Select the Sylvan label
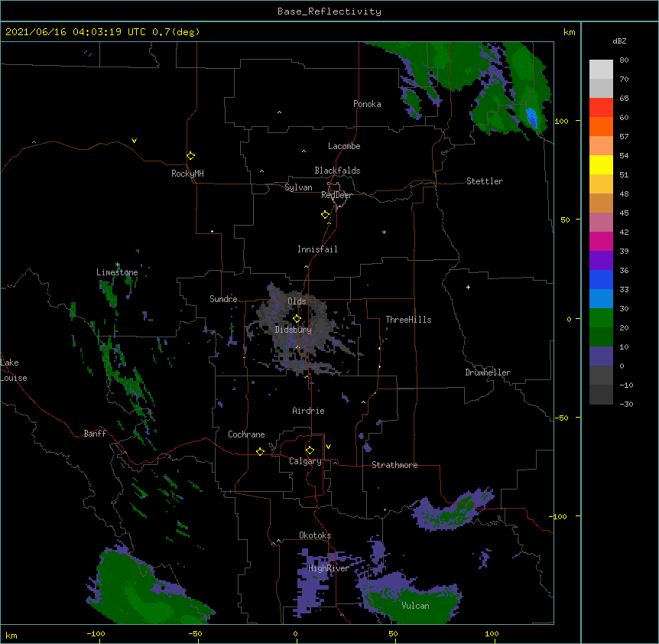The image size is (659, 644). pyautogui.click(x=298, y=187)
